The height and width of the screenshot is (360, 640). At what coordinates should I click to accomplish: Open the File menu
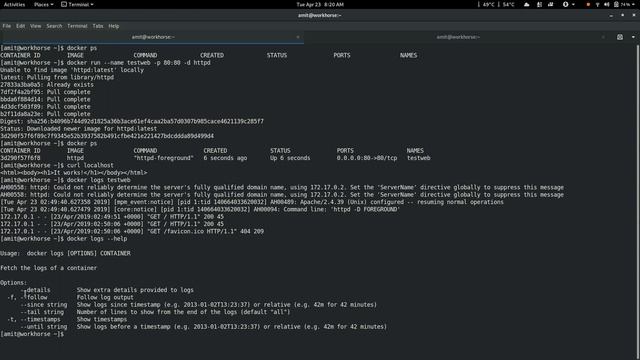[x=7, y=26]
